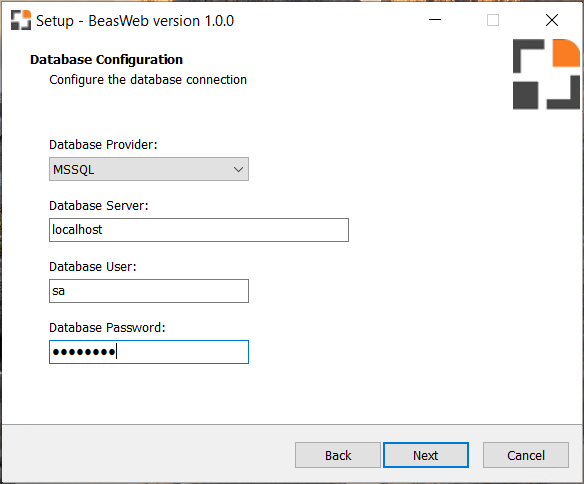Click the "Database Configuration" heading
Image resolution: width=584 pixels, height=484 pixels.
tap(107, 60)
